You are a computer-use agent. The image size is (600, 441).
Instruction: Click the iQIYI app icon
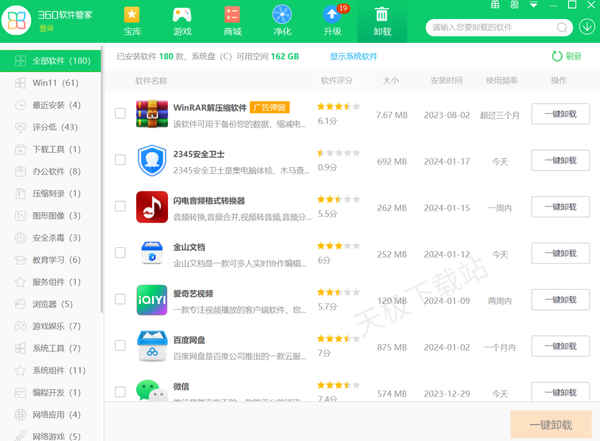[x=152, y=300]
